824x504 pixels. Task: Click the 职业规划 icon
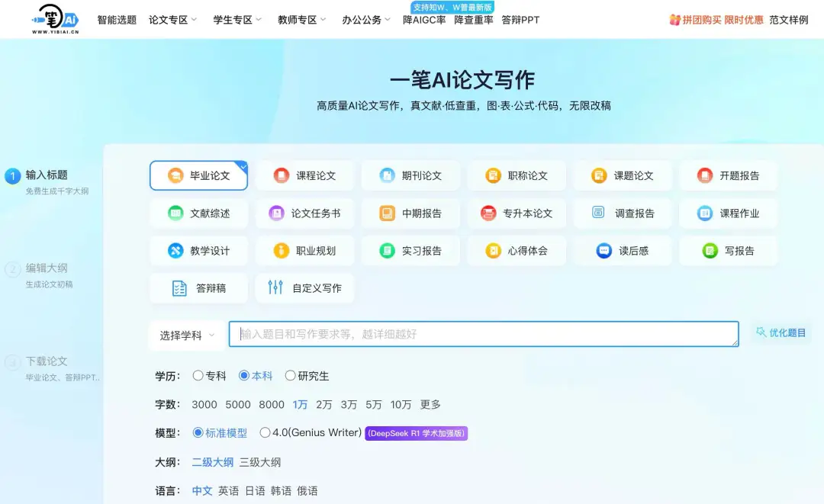point(281,250)
